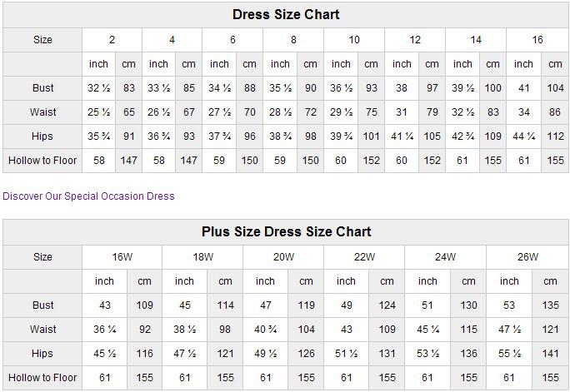Click the 16W column header
Viewport: 570px width, 392px height.
point(122,257)
